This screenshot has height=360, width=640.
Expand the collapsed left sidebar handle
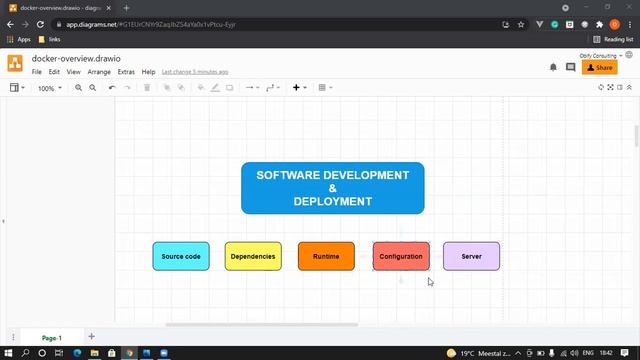click(x=3, y=221)
